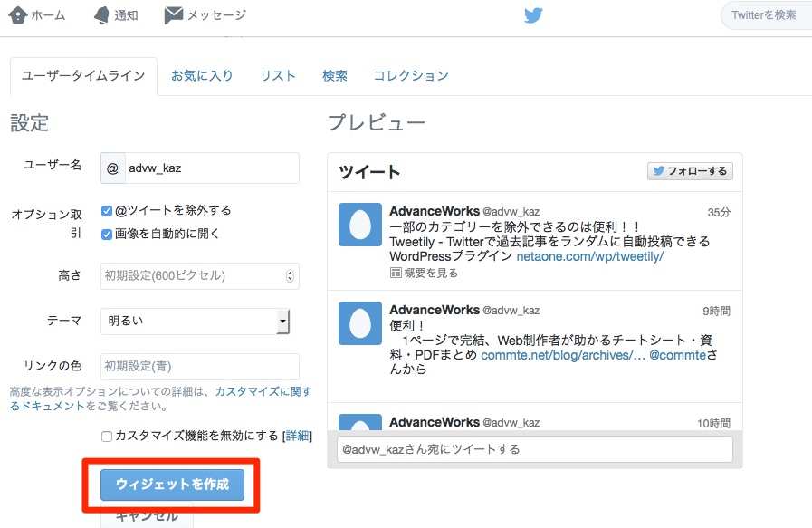Switch to リスト tab
Image resolution: width=812 pixels, height=528 pixels.
pos(278,76)
